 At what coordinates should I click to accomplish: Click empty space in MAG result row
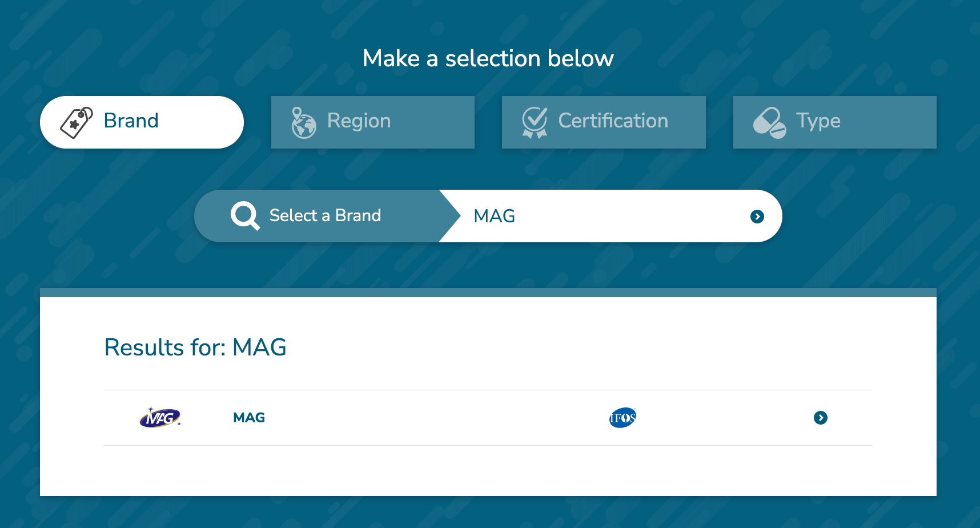[x=434, y=418]
